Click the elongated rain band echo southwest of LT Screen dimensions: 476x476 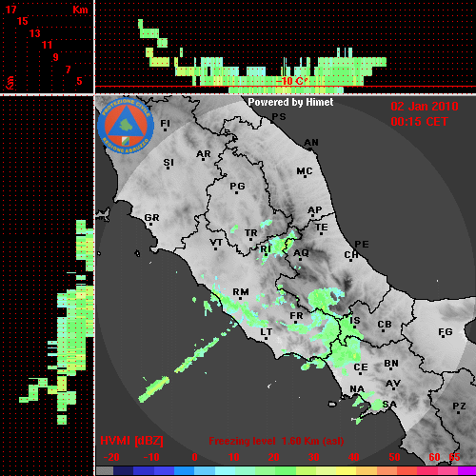pyautogui.click(x=197, y=355)
